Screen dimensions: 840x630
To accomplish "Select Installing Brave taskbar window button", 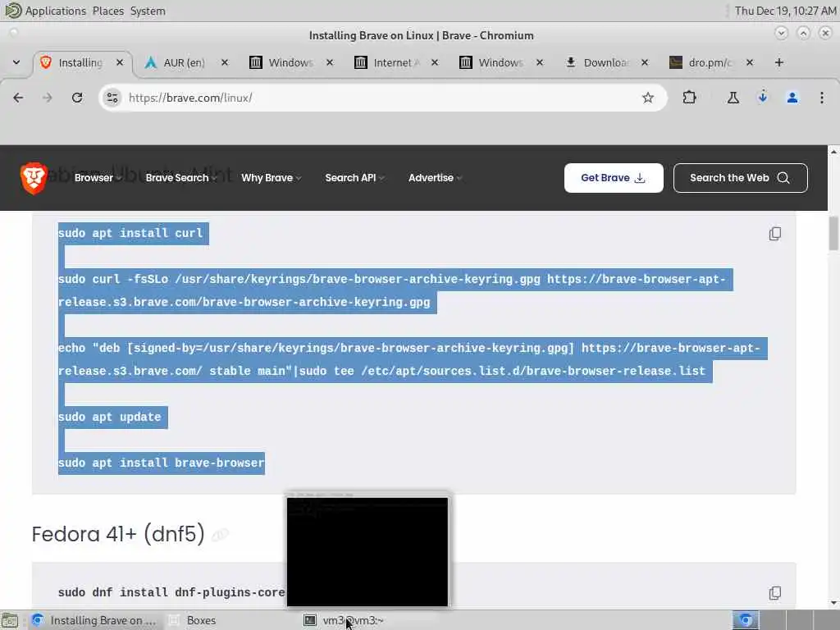I will click(x=94, y=620).
